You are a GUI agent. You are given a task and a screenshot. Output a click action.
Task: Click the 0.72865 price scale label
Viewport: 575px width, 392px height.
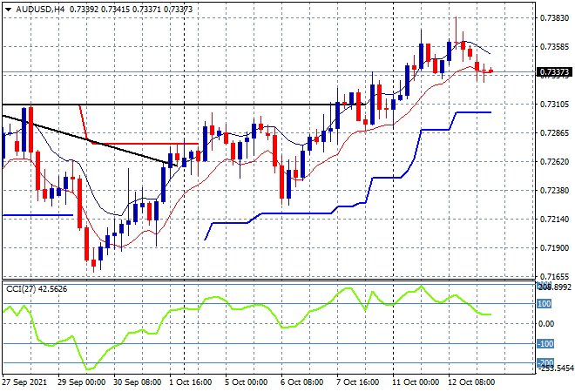coord(554,133)
